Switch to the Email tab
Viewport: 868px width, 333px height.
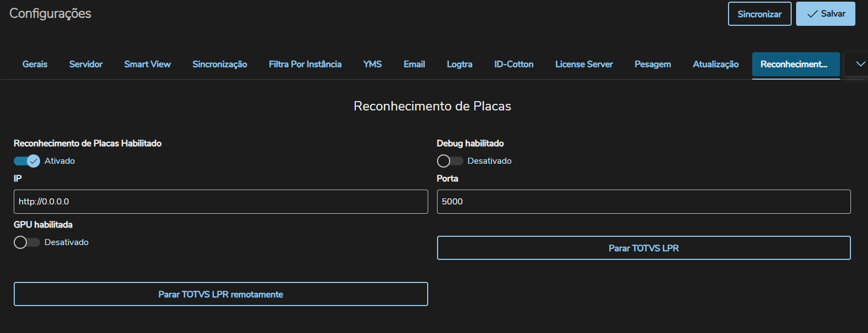[414, 64]
